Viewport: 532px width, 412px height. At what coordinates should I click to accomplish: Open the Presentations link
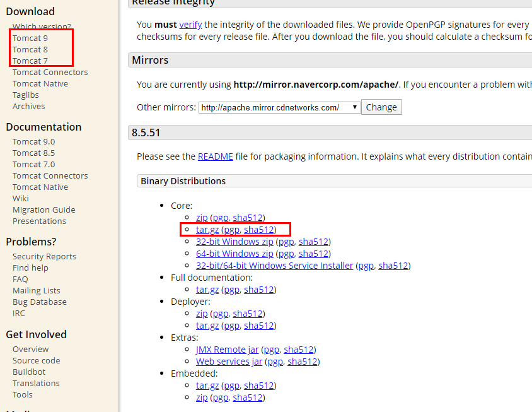pyautogui.click(x=39, y=221)
